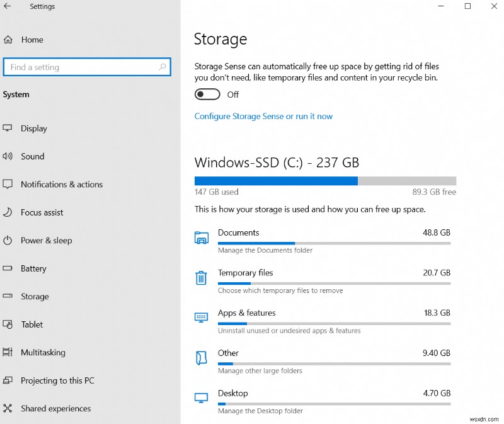Open the Display settings page
The height and width of the screenshot is (424, 504).
(33, 129)
